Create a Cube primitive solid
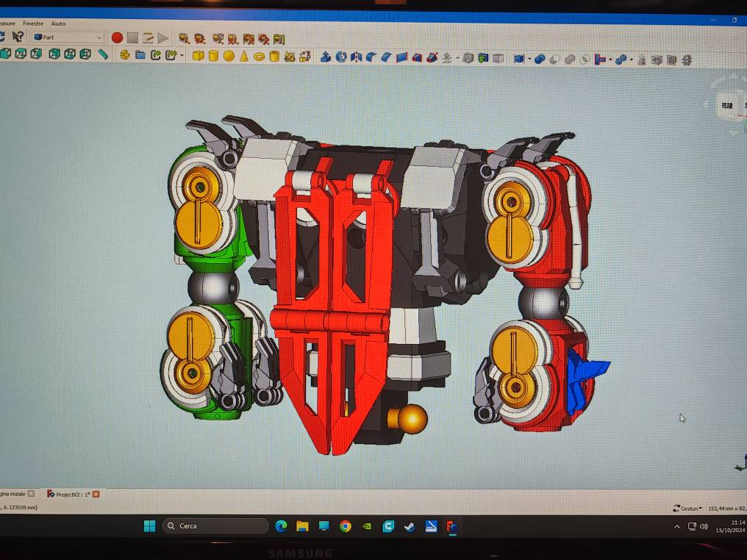This screenshot has width=747, height=560. [x=198, y=56]
